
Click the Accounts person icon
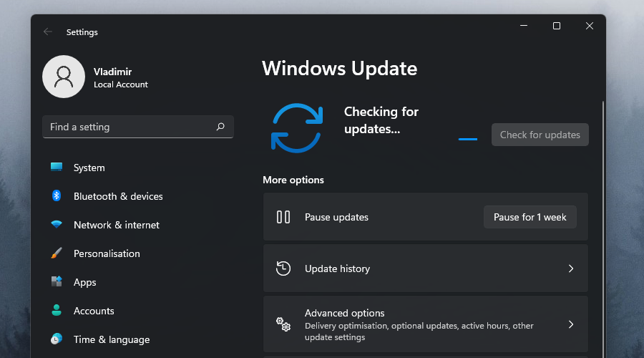[x=57, y=311]
